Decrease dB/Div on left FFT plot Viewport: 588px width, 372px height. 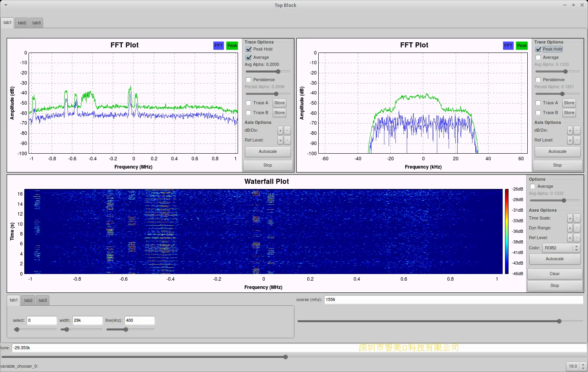(x=287, y=131)
